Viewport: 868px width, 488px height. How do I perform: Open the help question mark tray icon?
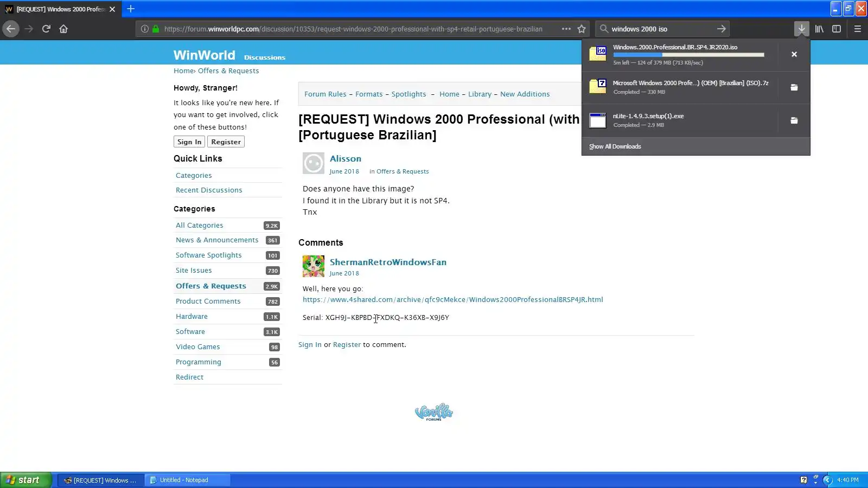click(803, 480)
